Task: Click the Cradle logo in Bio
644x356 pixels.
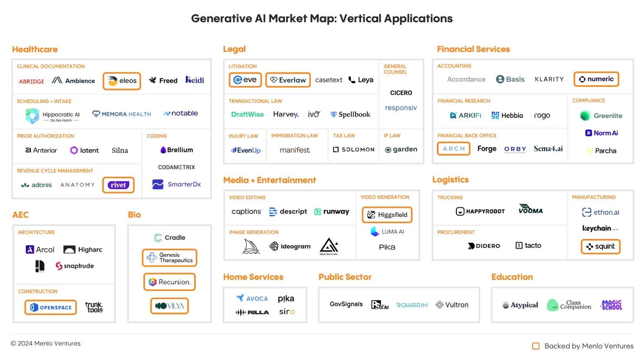Action: (x=170, y=238)
